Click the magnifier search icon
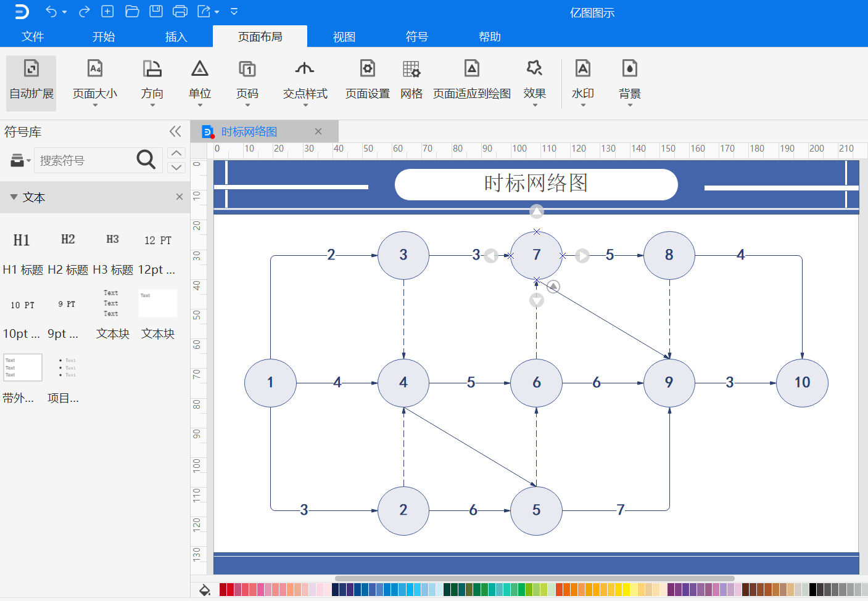The width and height of the screenshot is (868, 601). [x=146, y=160]
